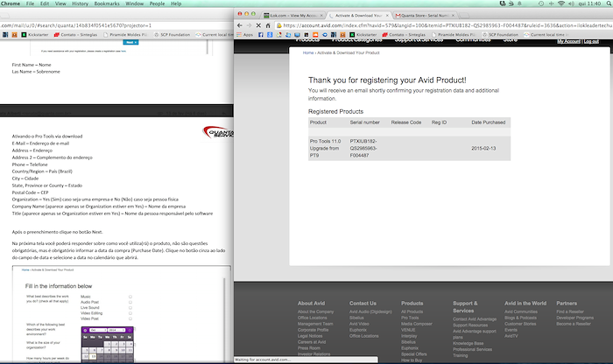Open Edit menu
This screenshot has width=613, height=364.
(x=45, y=3)
